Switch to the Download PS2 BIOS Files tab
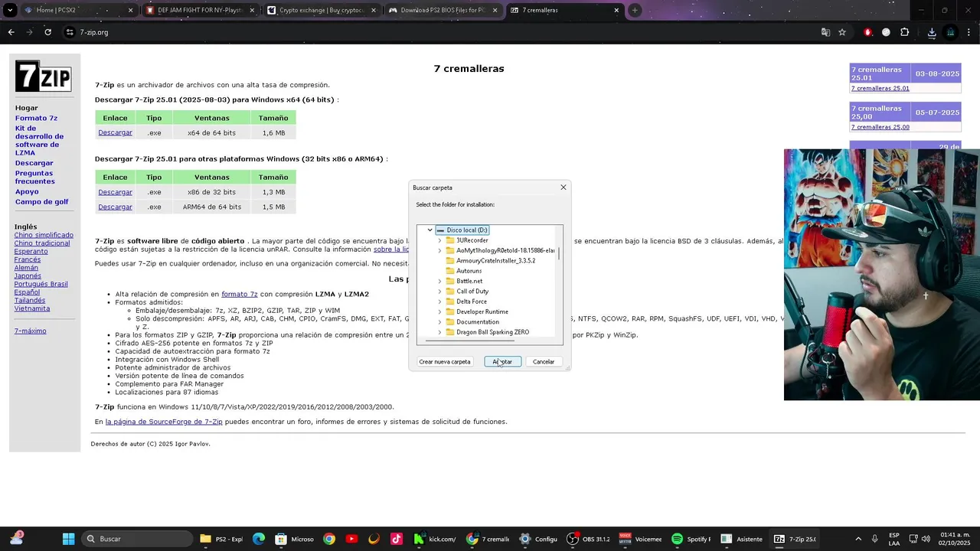The width and height of the screenshot is (980, 551). pyautogui.click(x=443, y=11)
